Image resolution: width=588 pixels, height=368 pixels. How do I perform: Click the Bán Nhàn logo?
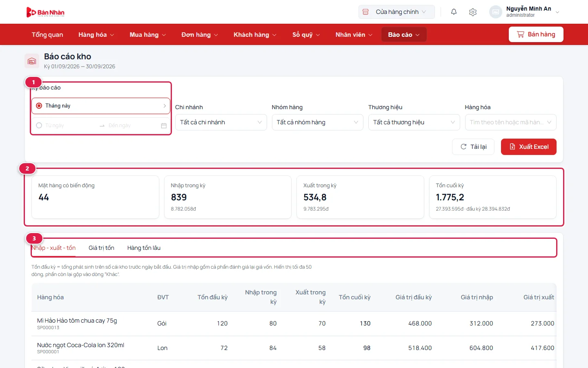coord(45,12)
